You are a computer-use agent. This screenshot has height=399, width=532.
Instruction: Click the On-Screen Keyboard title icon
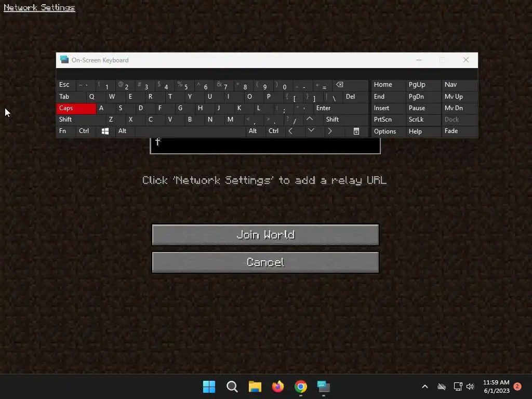coord(64,60)
